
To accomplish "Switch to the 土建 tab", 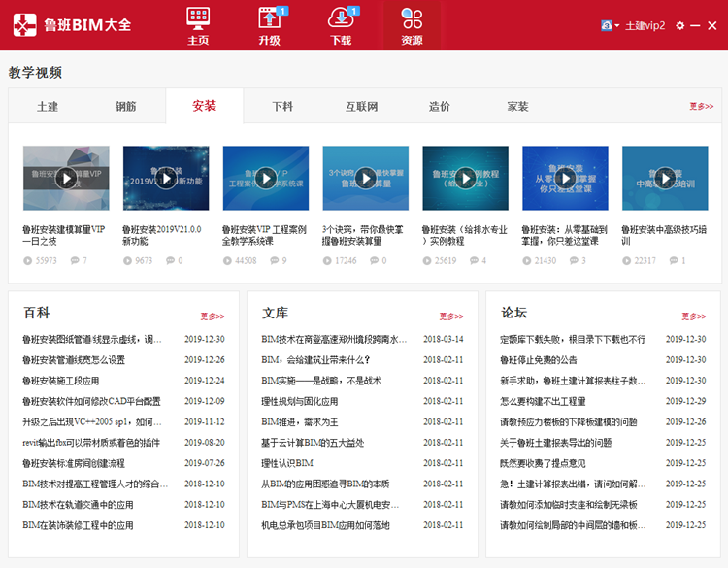I will (48, 107).
